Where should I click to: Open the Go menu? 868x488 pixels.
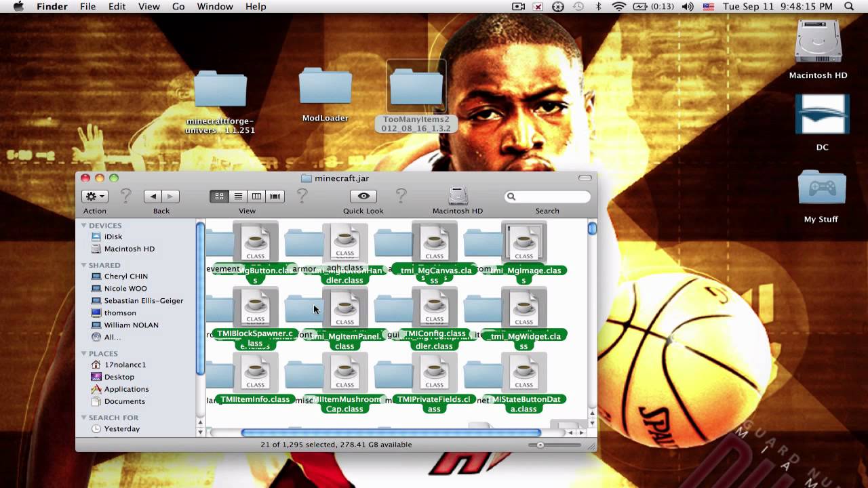pos(178,6)
